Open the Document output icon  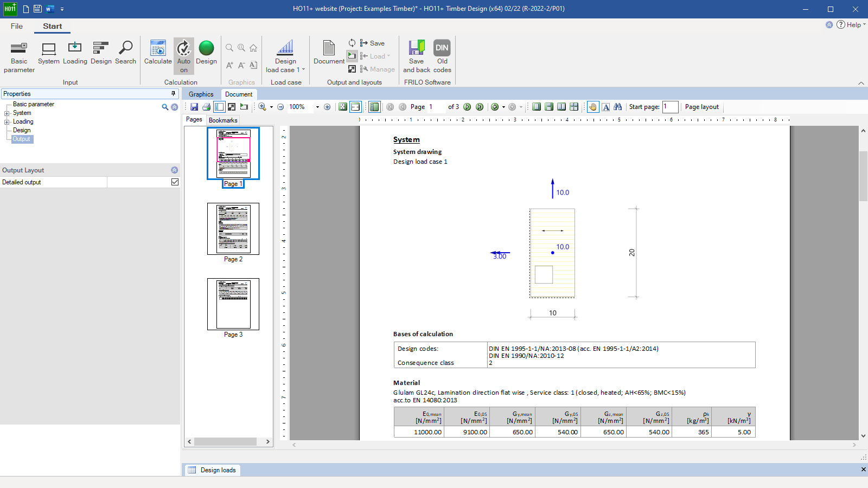(329, 53)
